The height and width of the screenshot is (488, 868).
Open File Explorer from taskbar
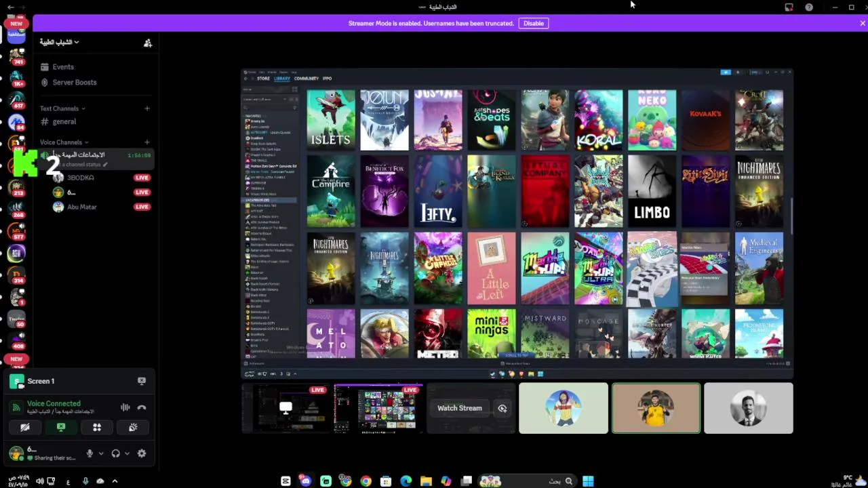[x=426, y=481]
